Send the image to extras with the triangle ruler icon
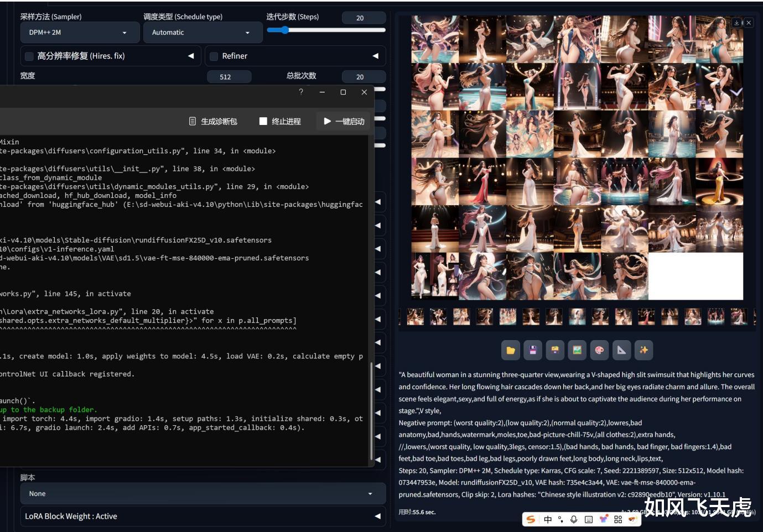Screen dimensions: 763x532 [x=621, y=350]
